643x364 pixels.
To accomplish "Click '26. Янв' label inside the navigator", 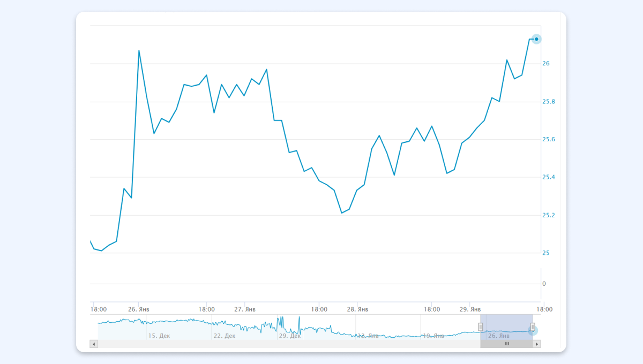I will pos(499,336).
